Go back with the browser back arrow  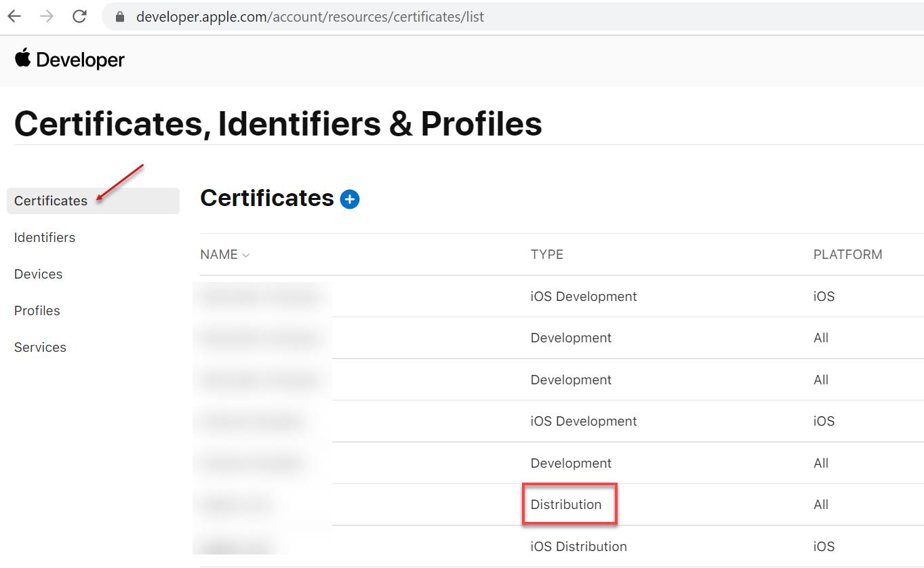coord(14,16)
